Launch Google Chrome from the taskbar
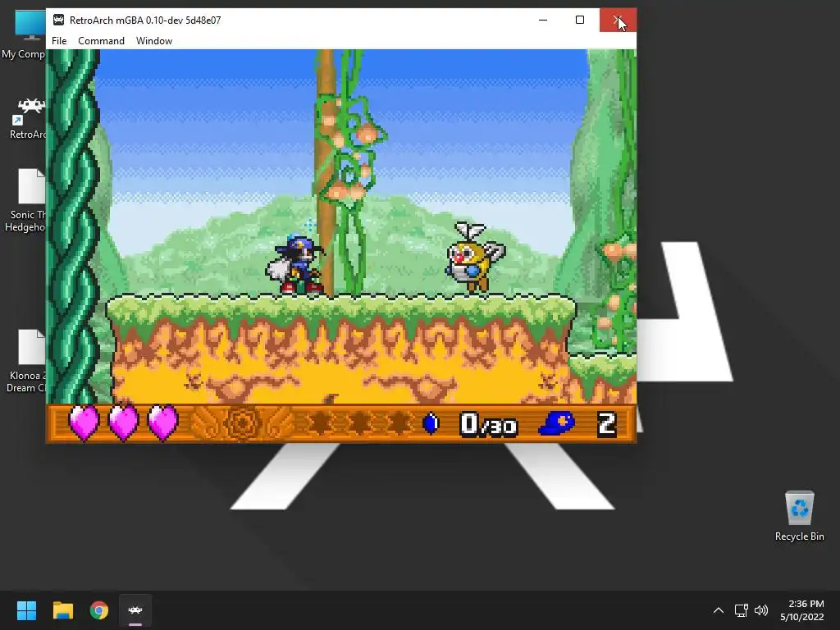Viewport: 840px width, 630px height. (99, 610)
